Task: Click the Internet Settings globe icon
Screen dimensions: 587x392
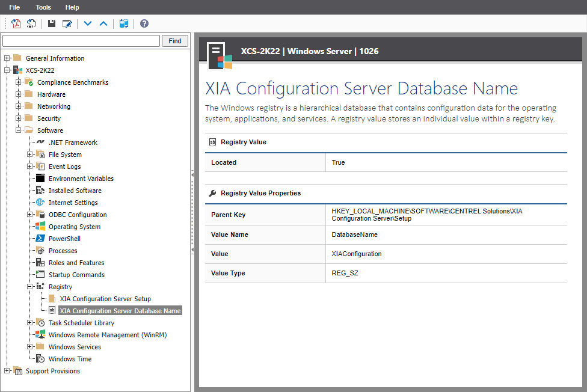Action: [40, 202]
